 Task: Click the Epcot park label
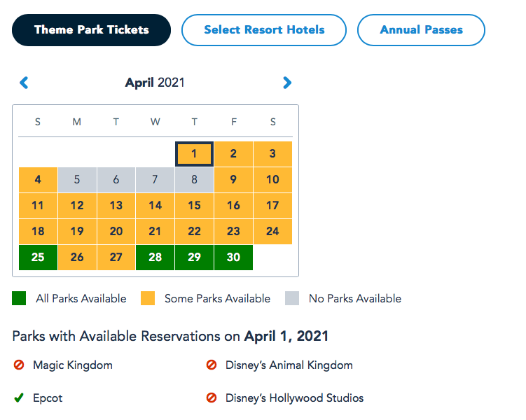coord(48,398)
